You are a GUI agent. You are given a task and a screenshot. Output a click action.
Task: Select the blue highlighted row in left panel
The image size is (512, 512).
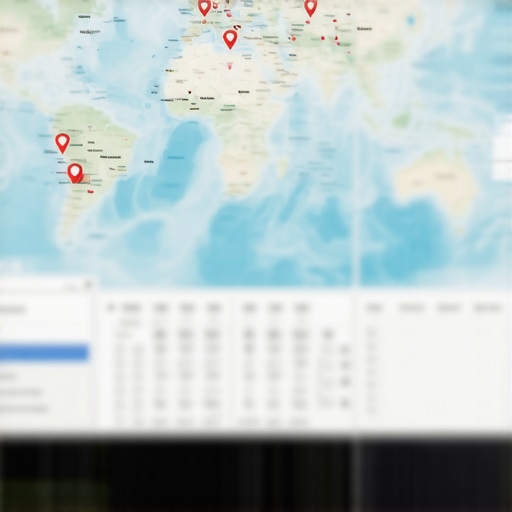click(x=44, y=353)
